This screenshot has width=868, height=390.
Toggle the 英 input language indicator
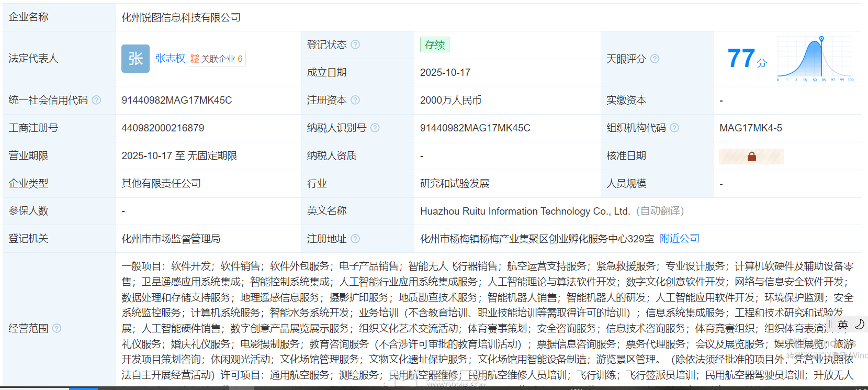point(842,325)
